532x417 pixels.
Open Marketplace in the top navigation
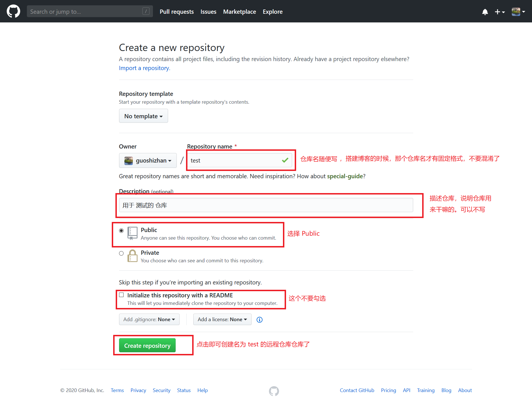point(240,12)
